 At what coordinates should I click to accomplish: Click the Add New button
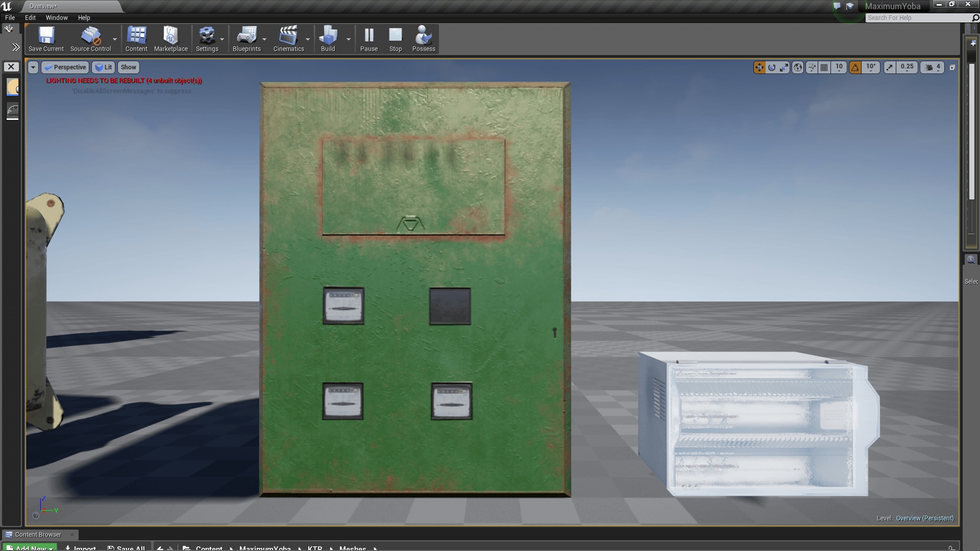[29, 547]
